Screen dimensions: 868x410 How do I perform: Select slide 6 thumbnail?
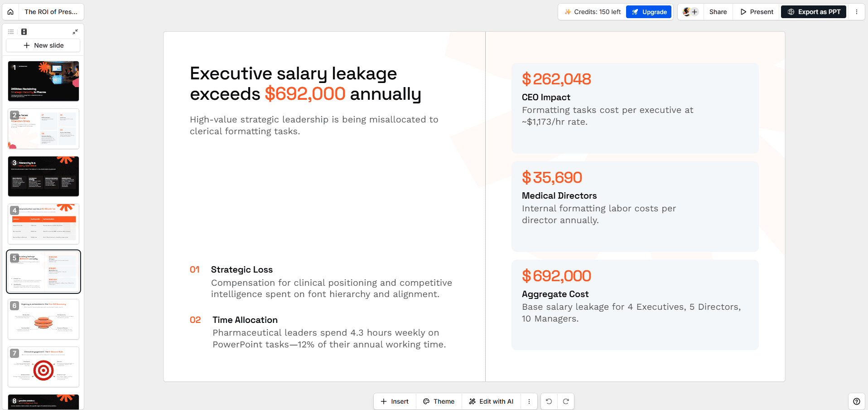(43, 319)
